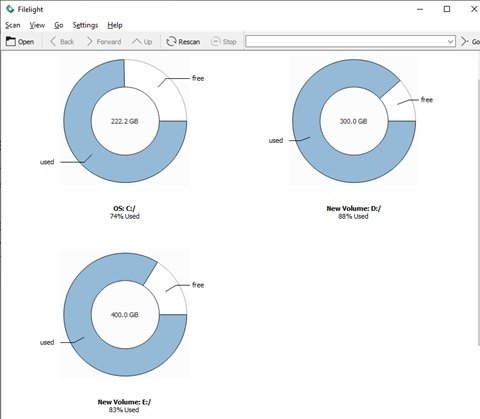Click the Rescan toolbar button
The height and width of the screenshot is (419, 480).
183,42
